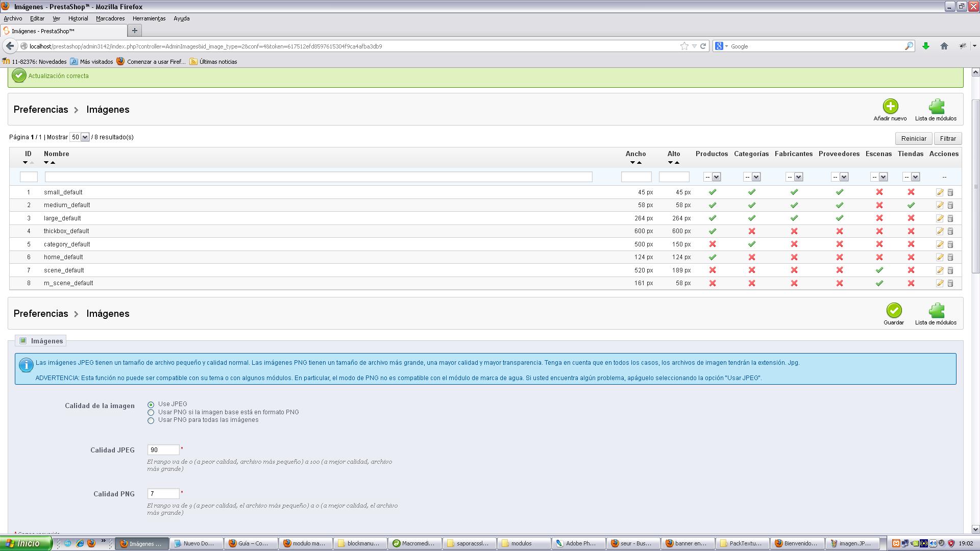The width and height of the screenshot is (980, 551).
Task: Choose PNG if base image is PNG
Action: (x=151, y=412)
